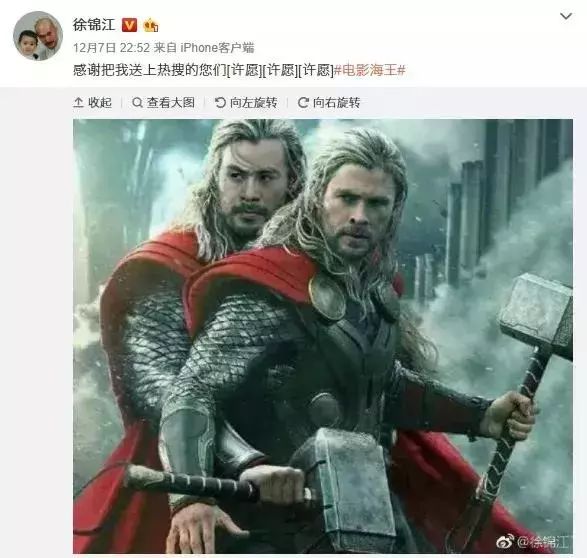Click the counter-clockwise rotate icon

click(220, 103)
